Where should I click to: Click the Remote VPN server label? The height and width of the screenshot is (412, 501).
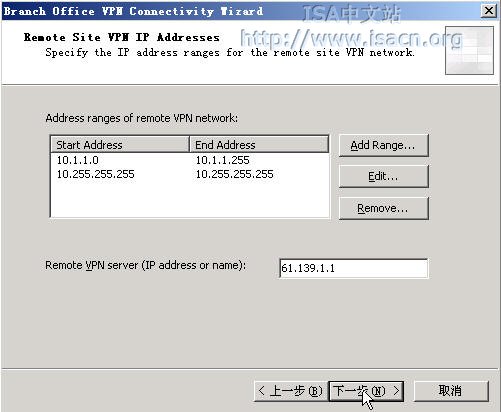145,265
